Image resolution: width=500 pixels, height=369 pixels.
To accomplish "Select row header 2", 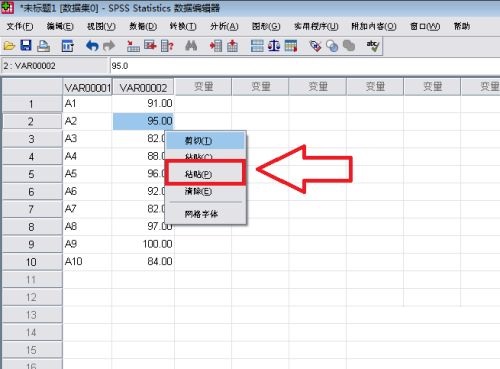I will click(x=32, y=121).
